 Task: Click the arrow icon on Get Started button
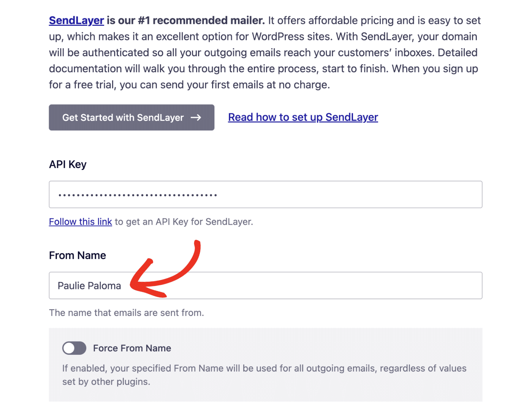(196, 118)
